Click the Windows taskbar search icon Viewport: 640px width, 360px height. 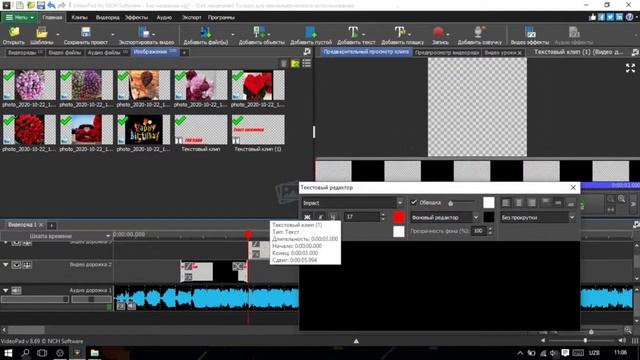click(25, 353)
